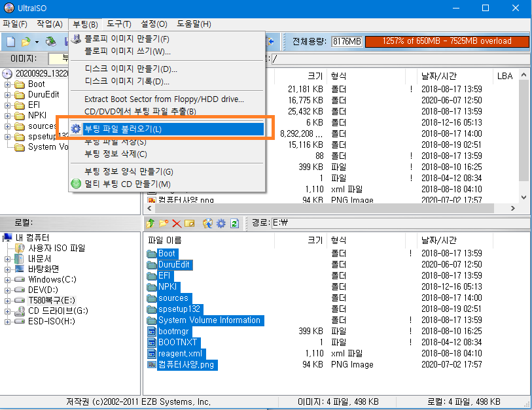The width and height of the screenshot is (532, 410).
Task: Click the local 경로 E:\ path field
Action: [400, 223]
